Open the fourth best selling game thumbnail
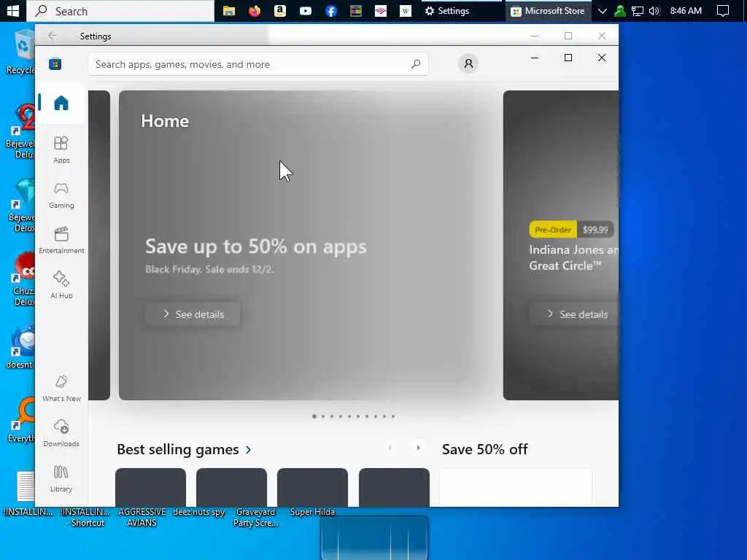This screenshot has height=560, width=747. [394, 487]
